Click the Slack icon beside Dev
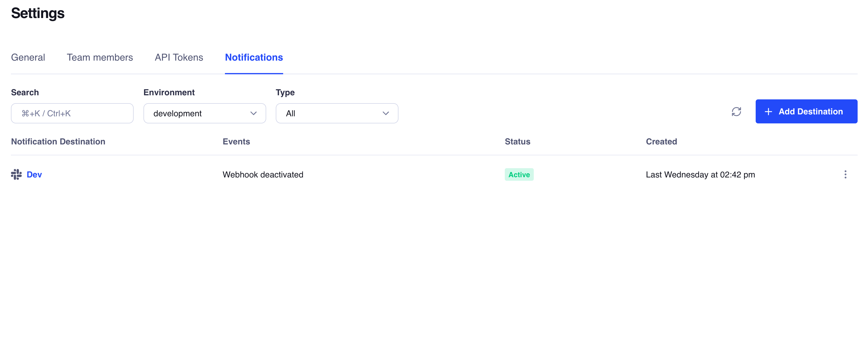This screenshot has height=350, width=868. [x=16, y=174]
